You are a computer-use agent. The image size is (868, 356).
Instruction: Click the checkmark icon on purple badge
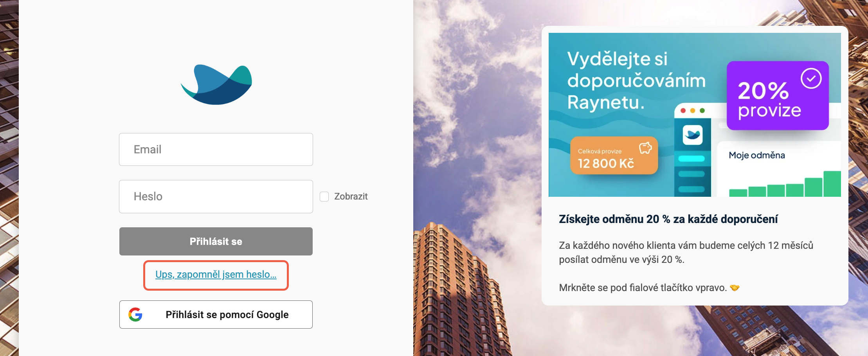coord(811,79)
